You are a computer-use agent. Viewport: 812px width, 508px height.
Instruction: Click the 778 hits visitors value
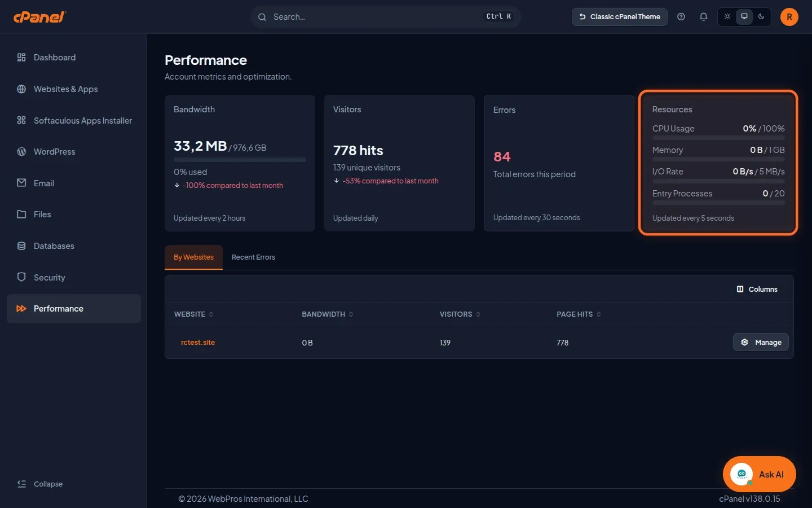[x=358, y=151]
